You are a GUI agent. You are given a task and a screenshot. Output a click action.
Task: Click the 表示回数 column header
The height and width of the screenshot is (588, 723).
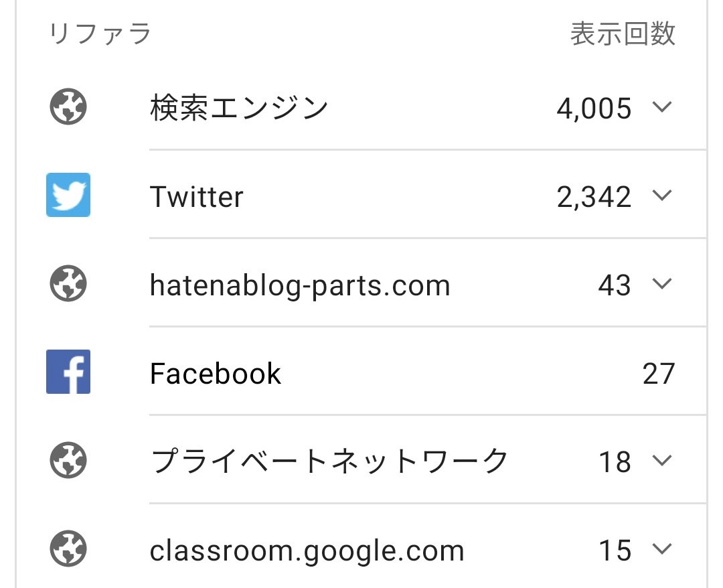pos(623,33)
